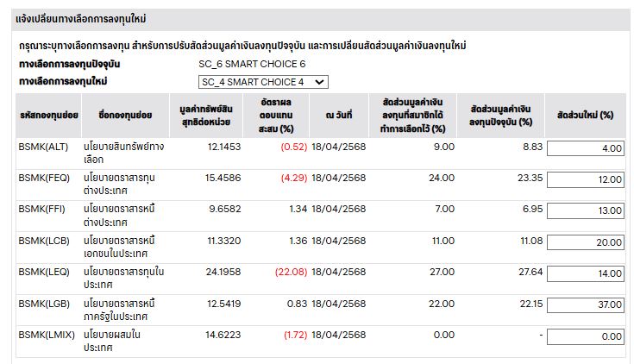Screen dimensions: 634x364
Task: Click the SC_6 SMART CHOICE 6 current choice text
Action: tap(252, 64)
